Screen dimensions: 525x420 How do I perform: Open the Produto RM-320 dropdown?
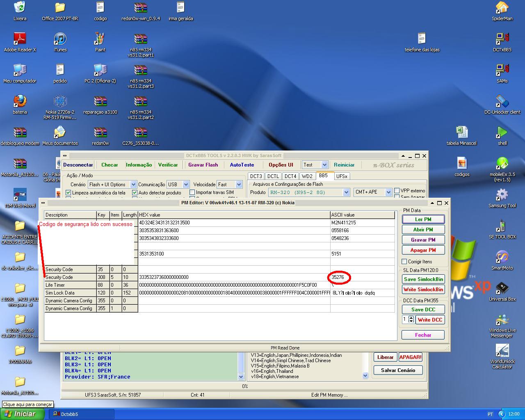(x=346, y=192)
